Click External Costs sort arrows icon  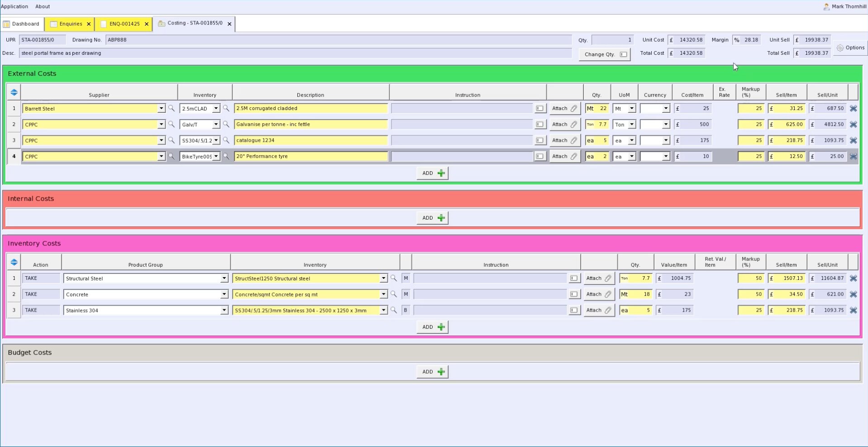point(14,92)
